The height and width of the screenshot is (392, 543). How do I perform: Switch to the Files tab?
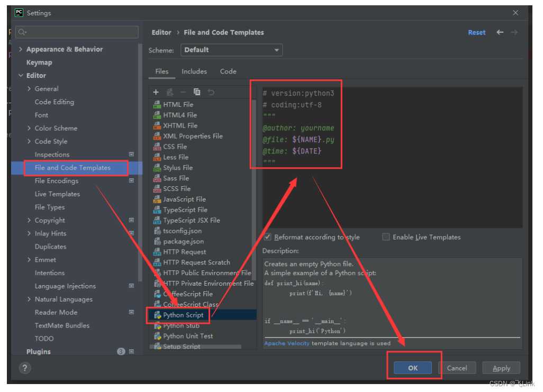(x=162, y=71)
